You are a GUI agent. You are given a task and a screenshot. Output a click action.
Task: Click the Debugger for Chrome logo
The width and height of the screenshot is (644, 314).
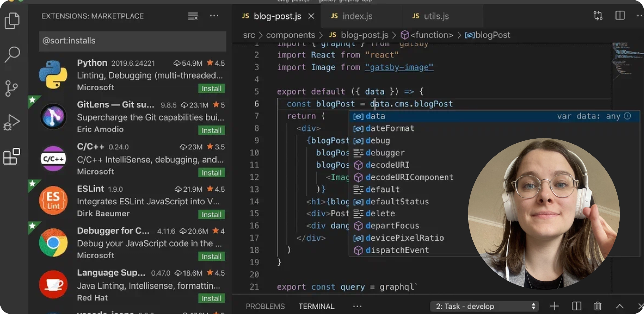[53, 242]
